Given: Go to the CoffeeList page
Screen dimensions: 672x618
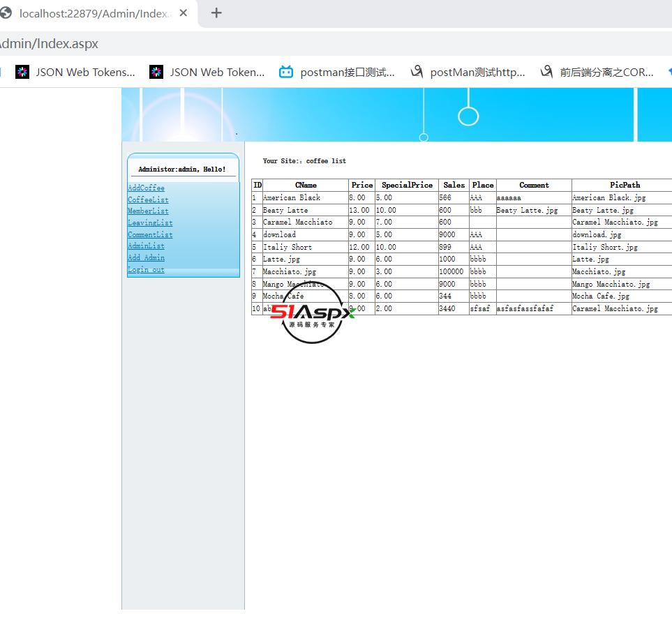Looking at the screenshot, I should point(148,199).
